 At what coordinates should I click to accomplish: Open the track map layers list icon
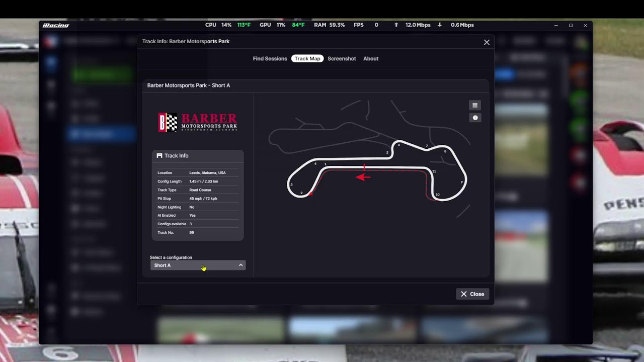click(x=475, y=105)
